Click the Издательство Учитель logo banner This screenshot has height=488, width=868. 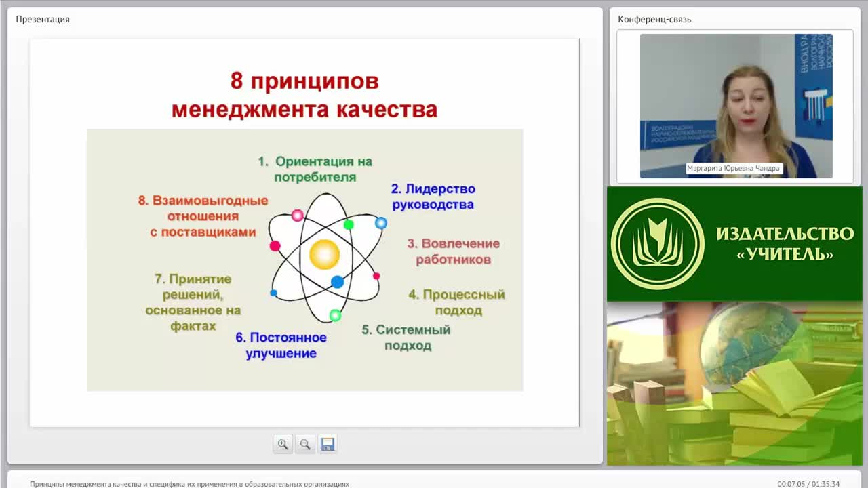[734, 244]
